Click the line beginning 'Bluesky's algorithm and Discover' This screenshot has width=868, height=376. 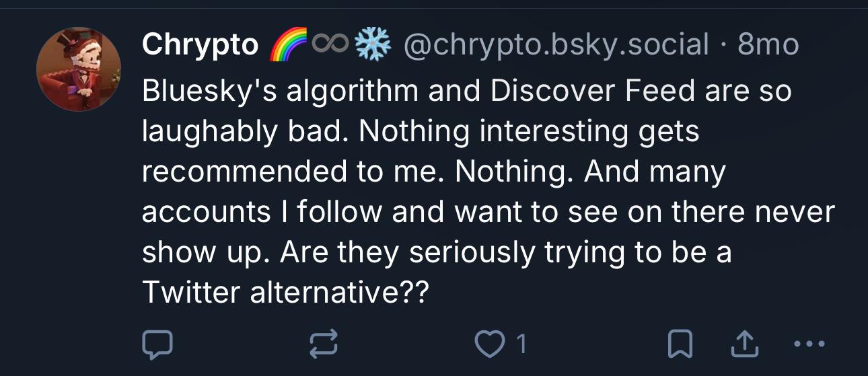[x=466, y=91]
